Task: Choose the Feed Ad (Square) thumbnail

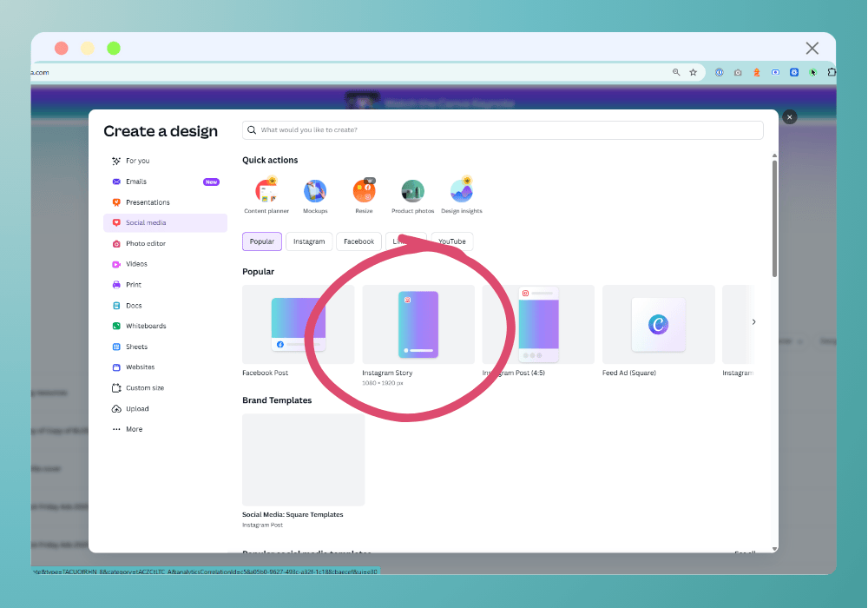Action: 658,325
